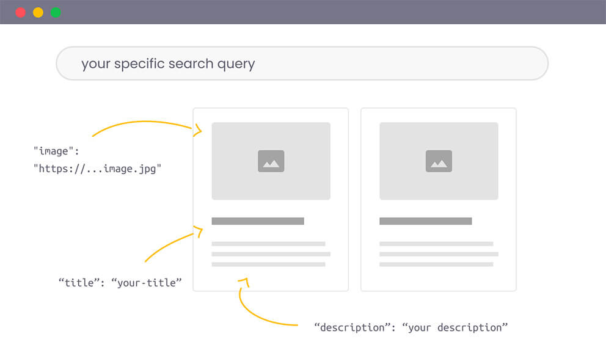606x364 pixels.
Task: Click the "description": "your description" text
Action: (x=411, y=328)
